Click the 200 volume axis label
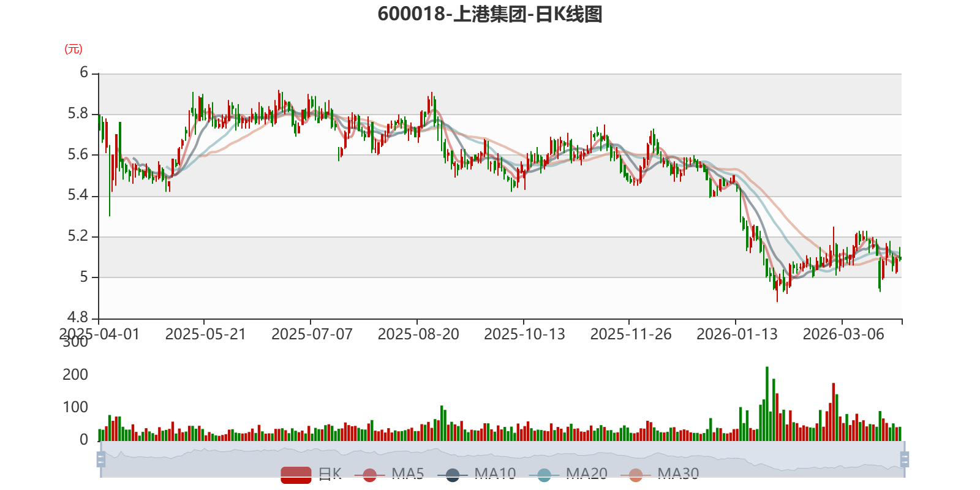This screenshot has height=490, width=980. pos(75,375)
